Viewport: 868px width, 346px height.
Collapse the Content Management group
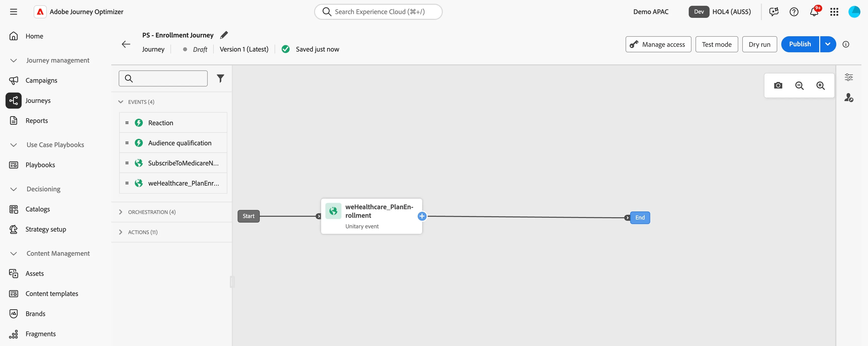click(x=14, y=253)
